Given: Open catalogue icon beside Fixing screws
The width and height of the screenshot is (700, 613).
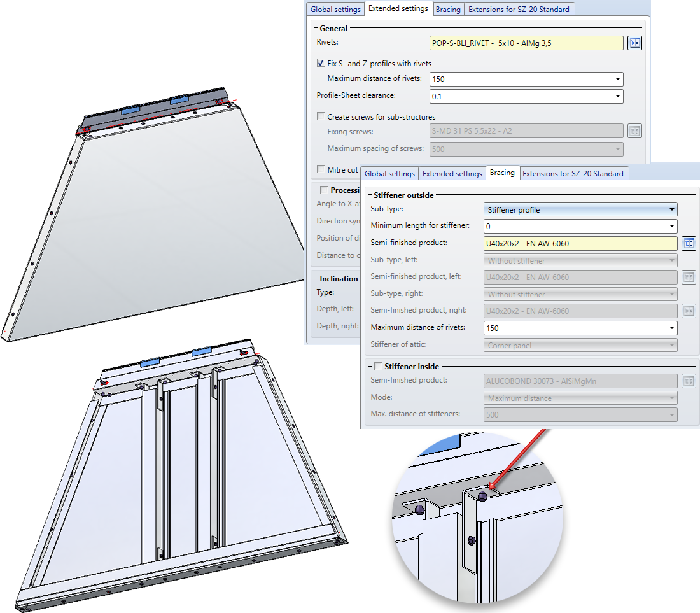Looking at the screenshot, I should click(634, 131).
